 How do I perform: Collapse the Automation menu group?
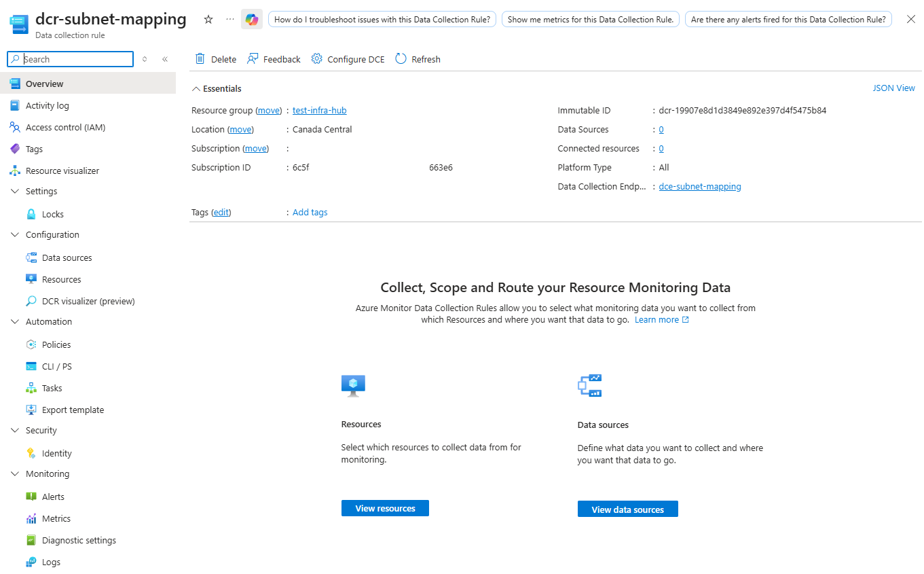pyautogui.click(x=15, y=321)
